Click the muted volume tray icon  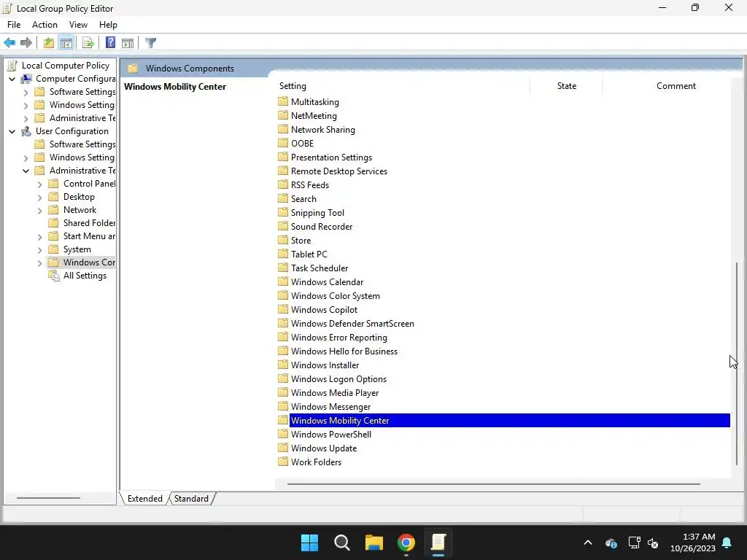click(653, 542)
